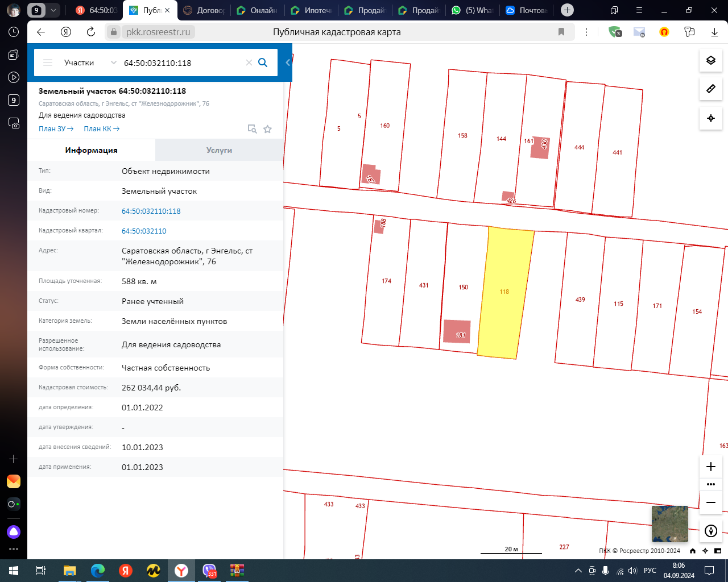Image resolution: width=728 pixels, height=582 pixels.
Task: Switch to the Договор tab
Action: (204, 10)
